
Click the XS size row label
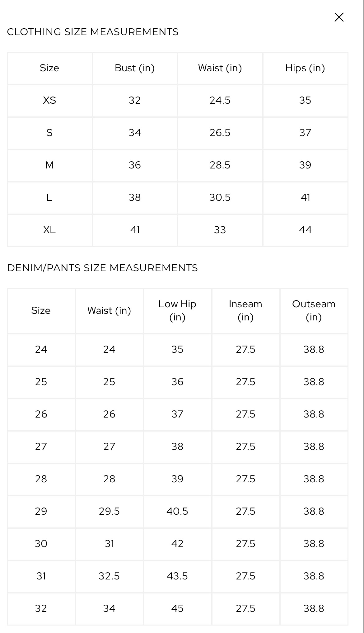pyautogui.click(x=49, y=100)
